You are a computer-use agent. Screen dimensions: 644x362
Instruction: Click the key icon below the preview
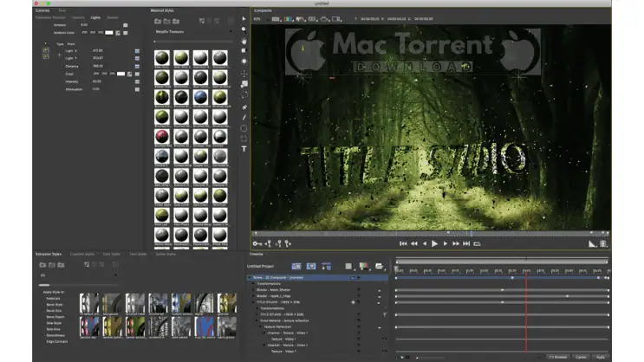(257, 244)
